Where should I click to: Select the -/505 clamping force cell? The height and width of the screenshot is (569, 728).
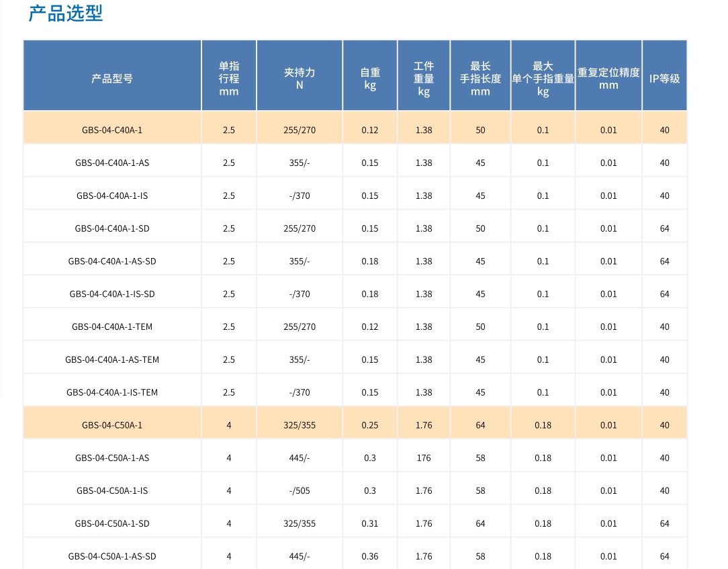click(300, 491)
